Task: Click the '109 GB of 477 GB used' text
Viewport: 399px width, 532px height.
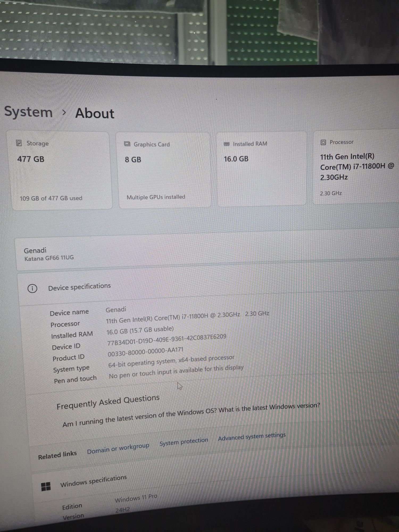Action: (51, 198)
